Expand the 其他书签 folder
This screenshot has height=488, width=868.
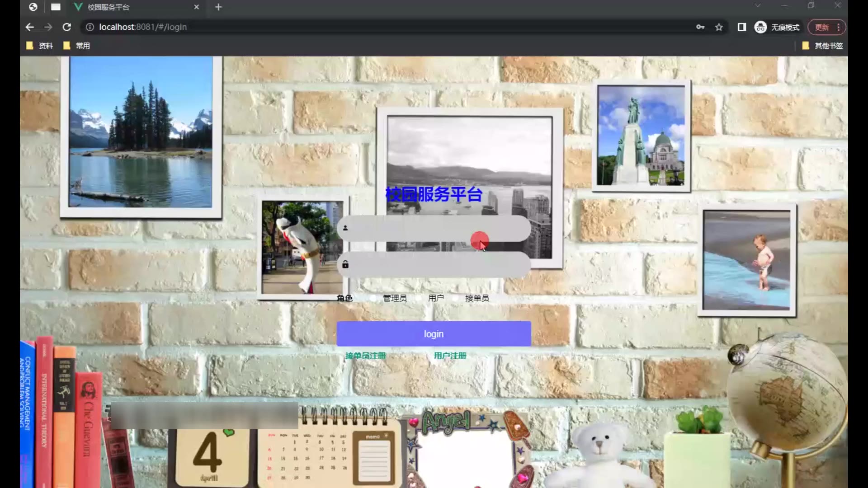822,46
